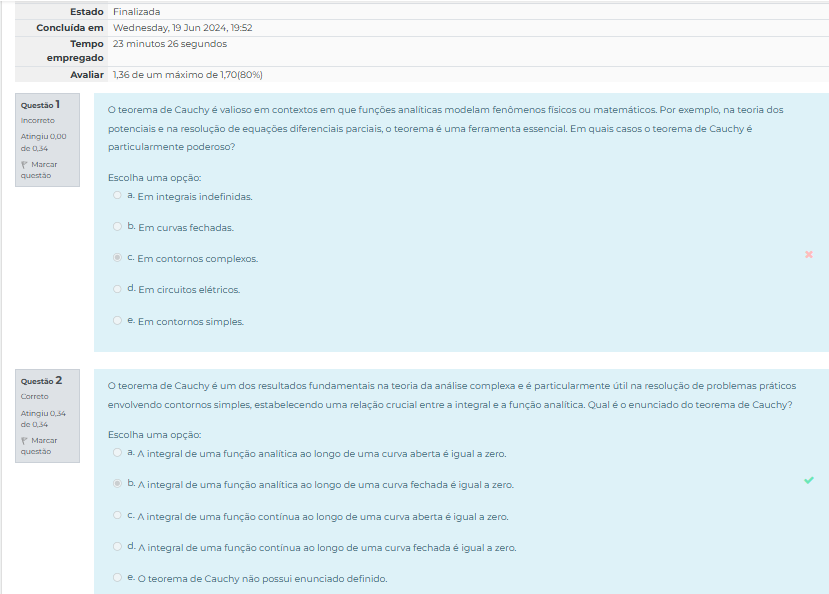Select Questão 2 option a, analítica curva aberta
The image size is (829, 594).
click(x=117, y=452)
